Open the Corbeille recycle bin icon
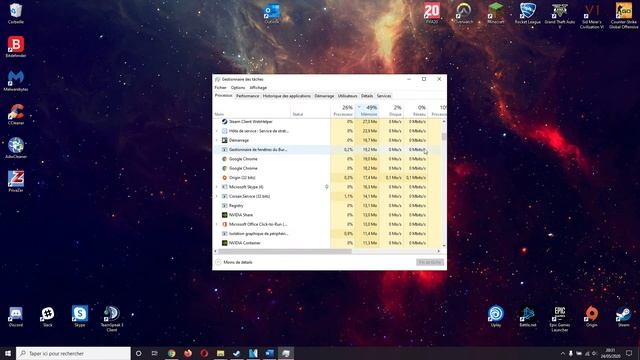Screen dimensions: 640x360 pyautogui.click(x=16, y=13)
